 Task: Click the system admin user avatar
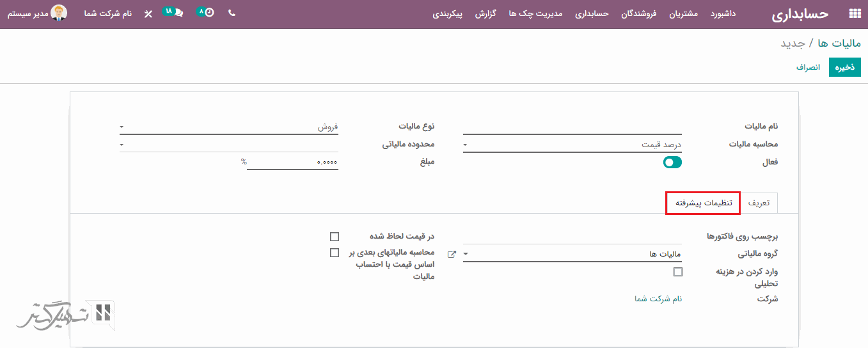click(59, 13)
